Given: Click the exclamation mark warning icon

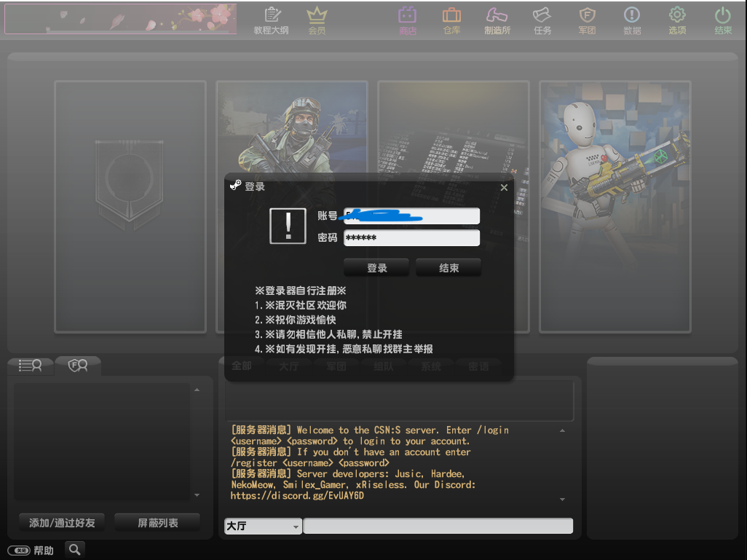Looking at the screenshot, I should [288, 226].
